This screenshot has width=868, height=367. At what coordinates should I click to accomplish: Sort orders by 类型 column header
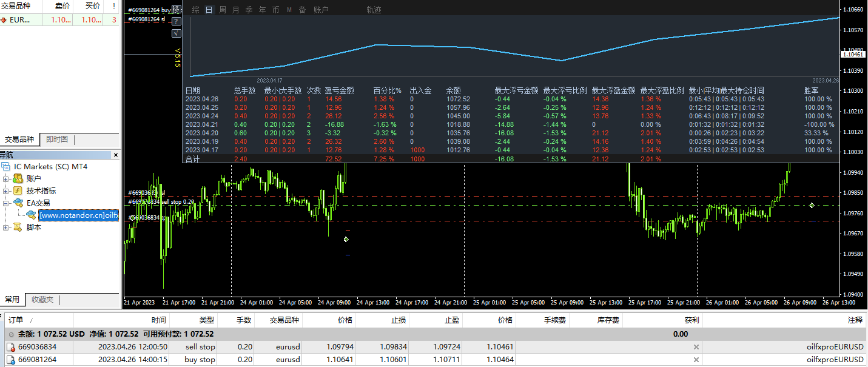tap(193, 320)
